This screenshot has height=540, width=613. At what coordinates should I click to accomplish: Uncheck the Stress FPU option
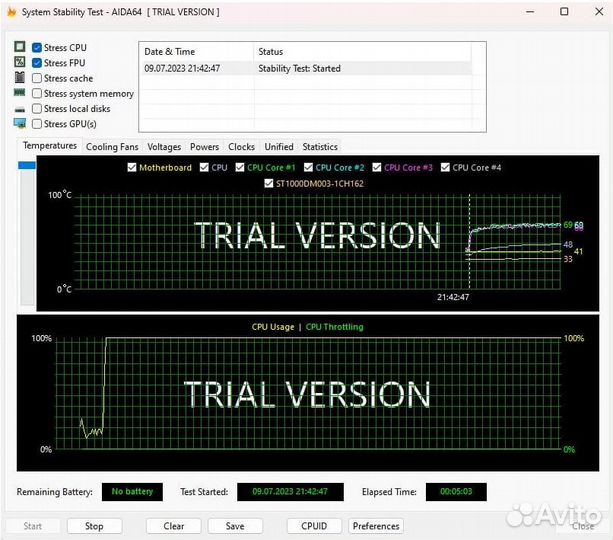(x=37, y=63)
